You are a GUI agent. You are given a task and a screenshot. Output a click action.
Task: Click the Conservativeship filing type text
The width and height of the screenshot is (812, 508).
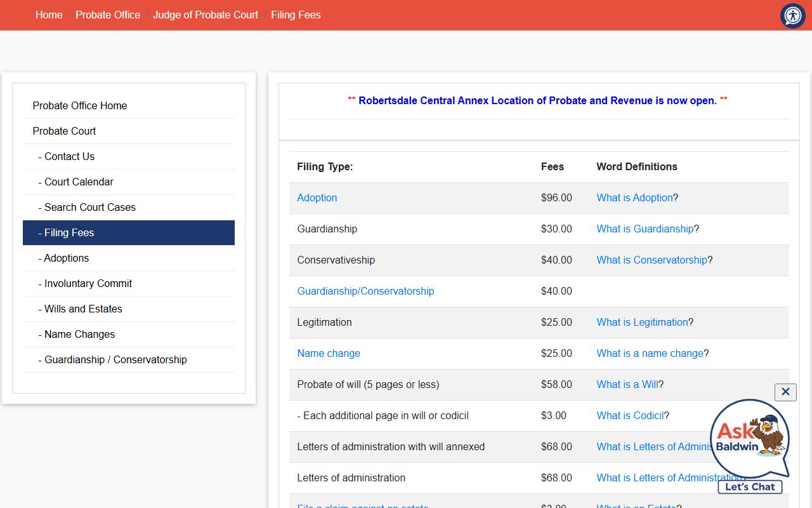pos(336,260)
